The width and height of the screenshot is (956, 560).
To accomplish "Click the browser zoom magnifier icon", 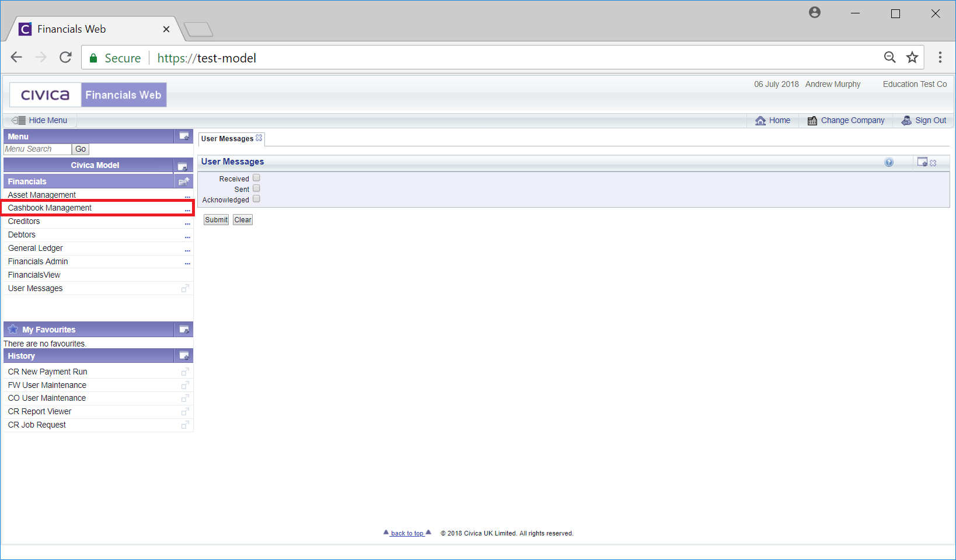I will coord(889,57).
